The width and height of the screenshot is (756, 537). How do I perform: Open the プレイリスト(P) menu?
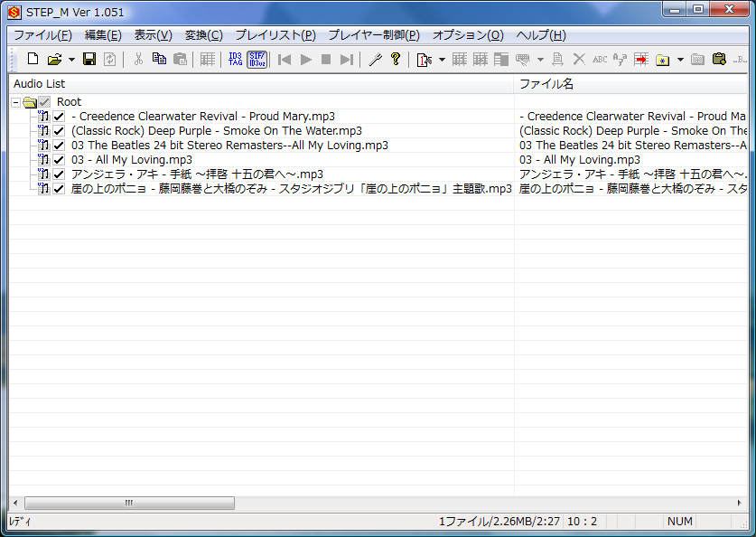[x=275, y=35]
